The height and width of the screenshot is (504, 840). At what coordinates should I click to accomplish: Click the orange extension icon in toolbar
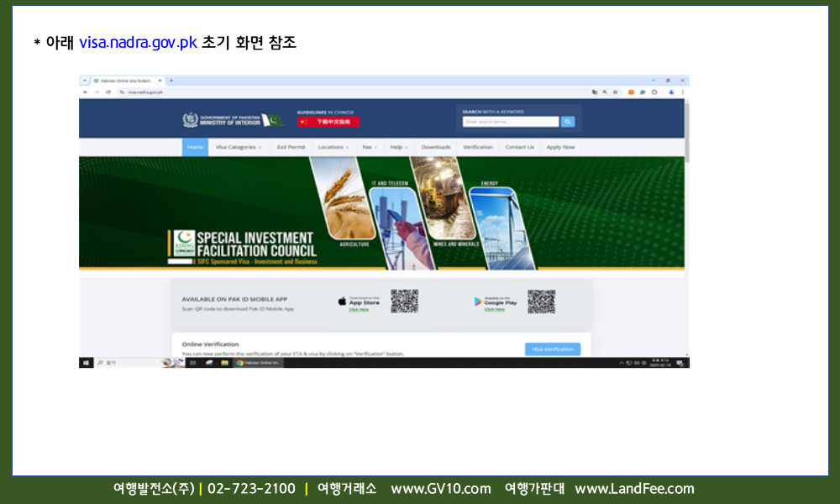tap(631, 92)
